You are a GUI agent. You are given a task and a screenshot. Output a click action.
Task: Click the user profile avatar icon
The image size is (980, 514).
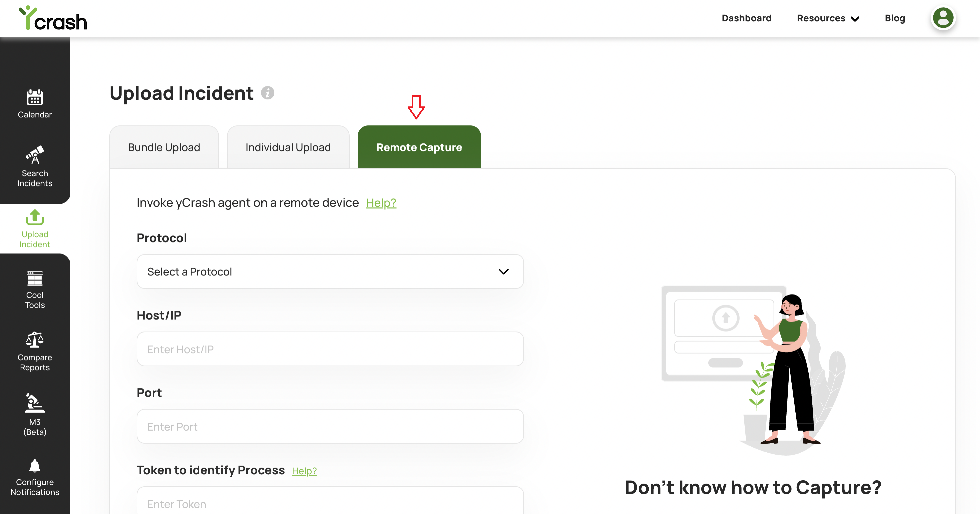pyautogui.click(x=943, y=18)
